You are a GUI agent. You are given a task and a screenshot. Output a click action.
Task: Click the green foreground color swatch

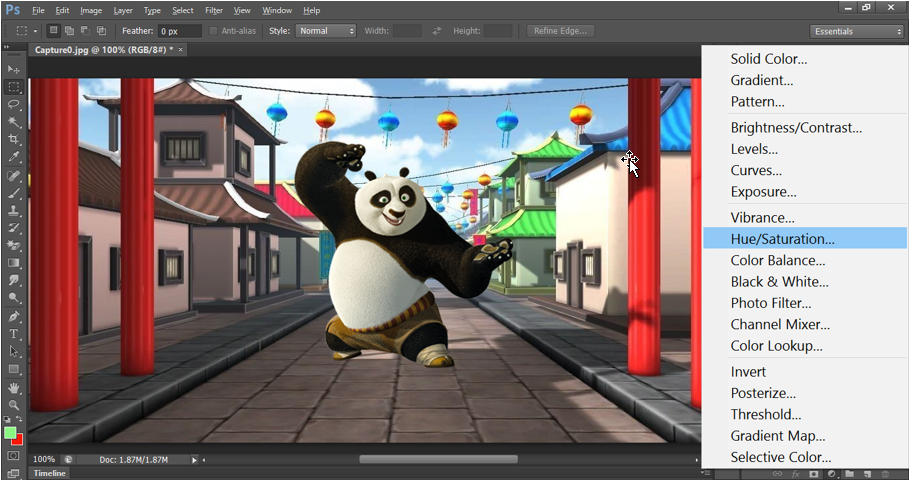pos(10,433)
